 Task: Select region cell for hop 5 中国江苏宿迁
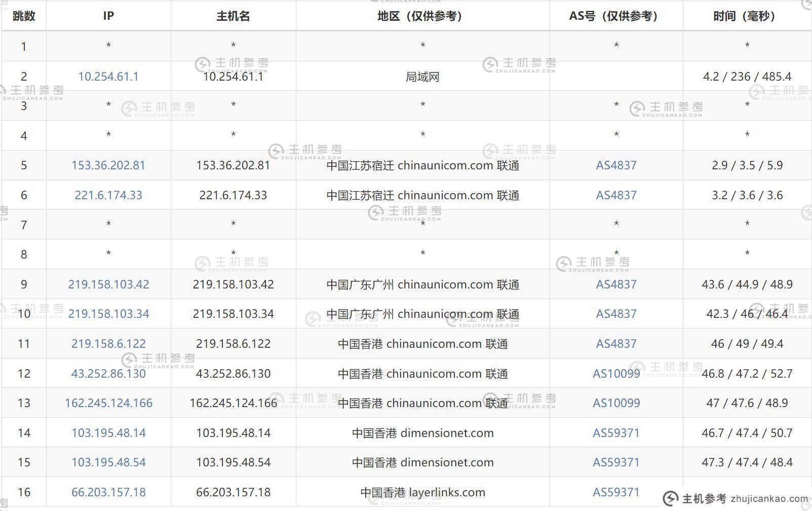click(422, 165)
